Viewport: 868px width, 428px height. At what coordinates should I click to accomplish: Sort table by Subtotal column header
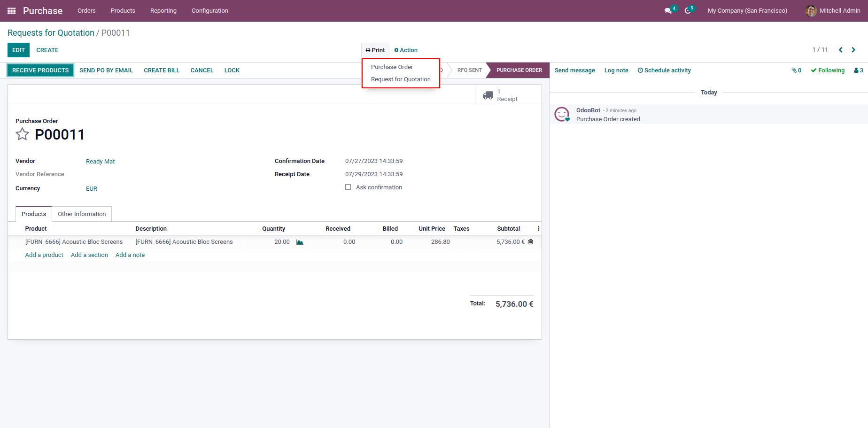tap(508, 229)
